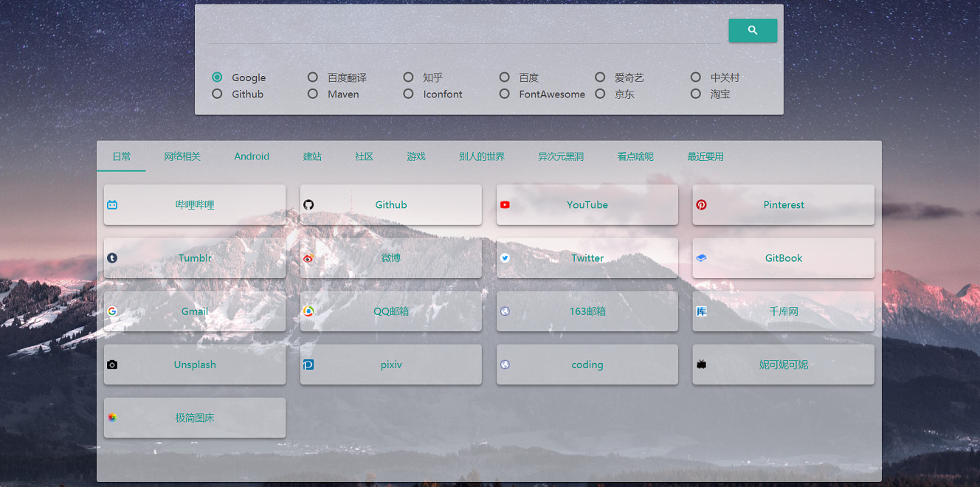Open the 异次元黑洞 tab

coord(561,156)
